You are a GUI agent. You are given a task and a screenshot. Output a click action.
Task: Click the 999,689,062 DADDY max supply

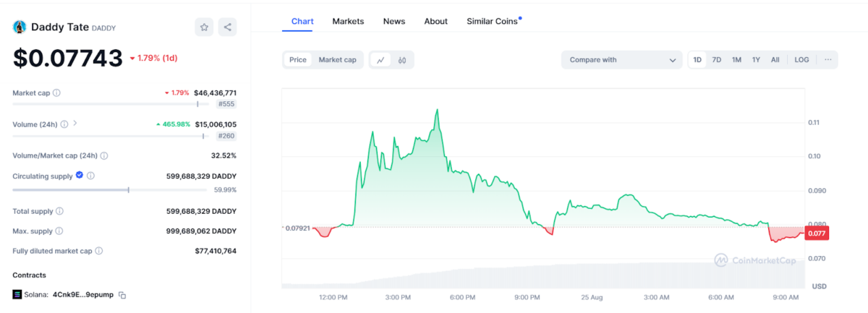pyautogui.click(x=201, y=231)
